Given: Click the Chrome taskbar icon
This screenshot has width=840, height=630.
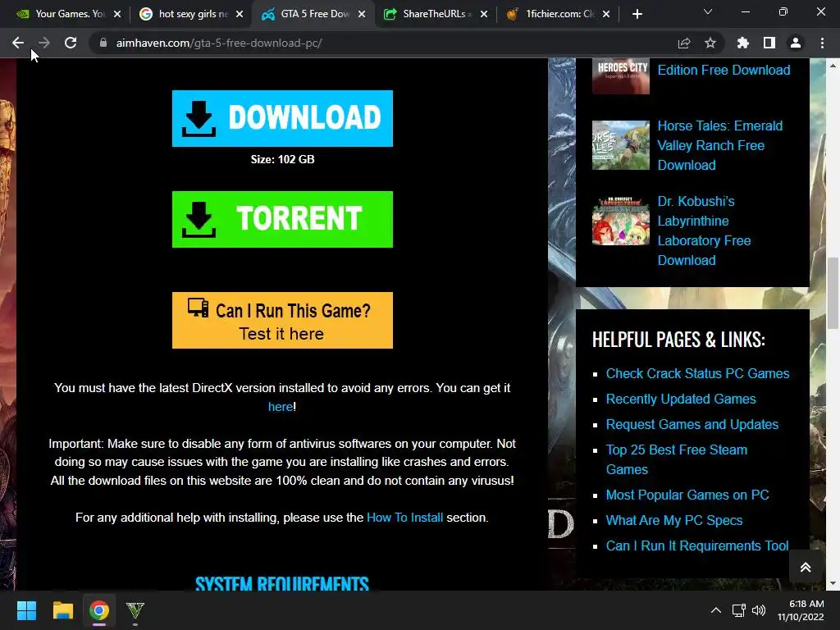Looking at the screenshot, I should (x=99, y=610).
